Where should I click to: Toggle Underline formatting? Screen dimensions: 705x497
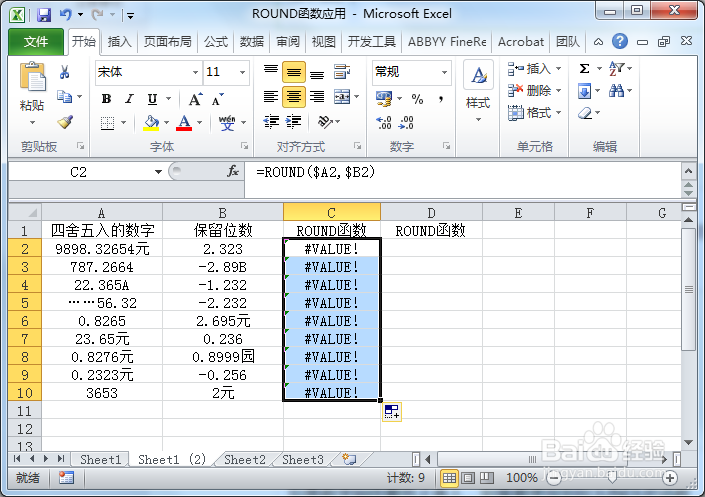point(152,99)
